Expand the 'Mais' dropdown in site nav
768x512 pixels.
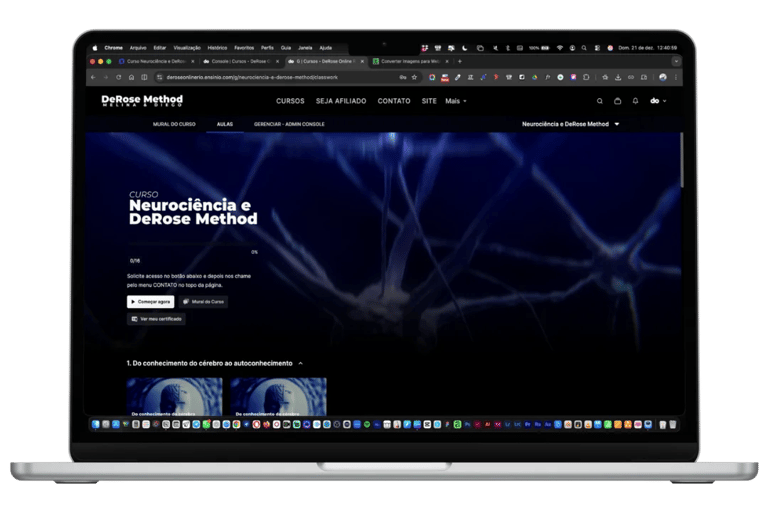pyautogui.click(x=456, y=101)
